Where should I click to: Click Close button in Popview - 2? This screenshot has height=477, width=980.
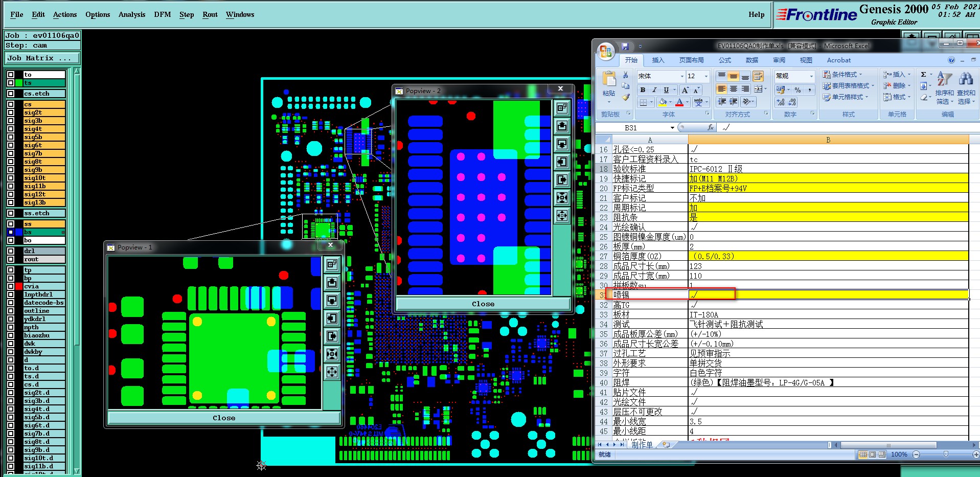[x=483, y=304]
